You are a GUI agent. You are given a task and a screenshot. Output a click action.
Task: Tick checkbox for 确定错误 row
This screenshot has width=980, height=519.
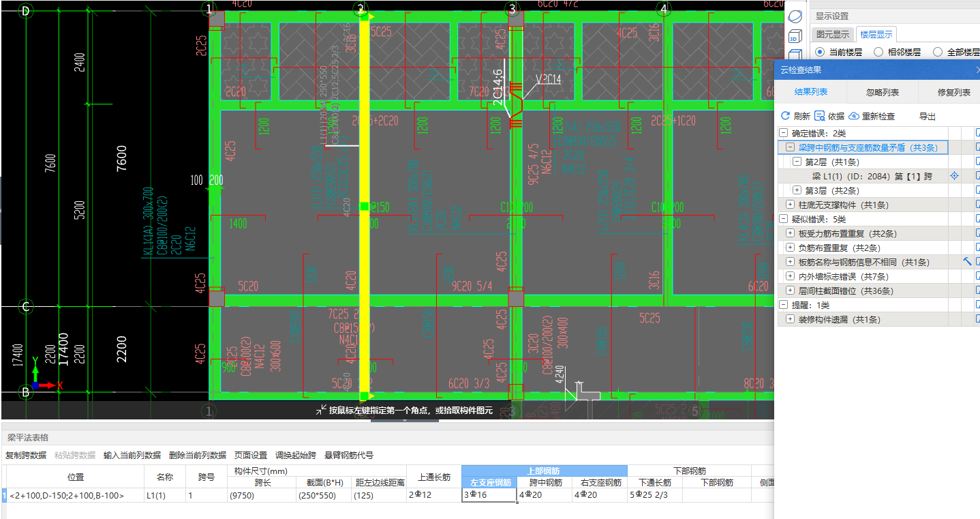(x=977, y=133)
